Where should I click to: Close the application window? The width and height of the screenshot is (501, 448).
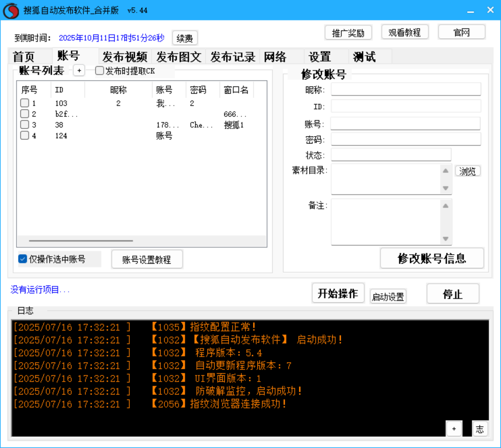pos(491,10)
